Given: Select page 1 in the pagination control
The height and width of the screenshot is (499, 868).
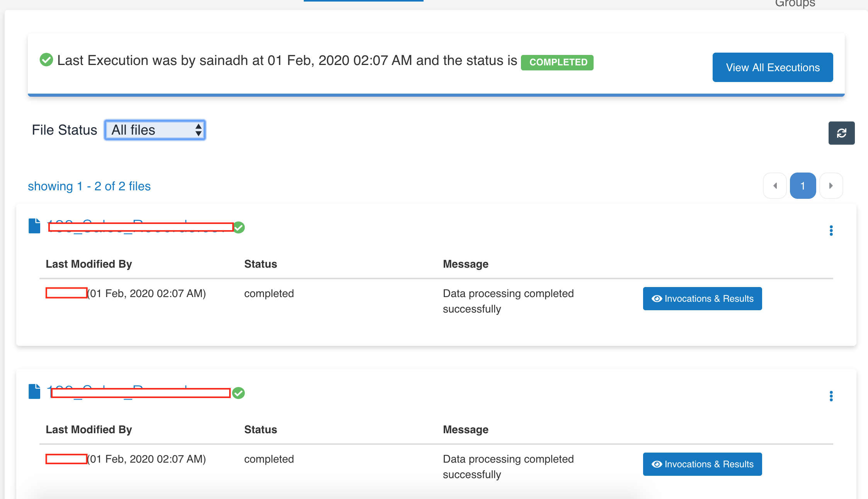Looking at the screenshot, I should 803,186.
